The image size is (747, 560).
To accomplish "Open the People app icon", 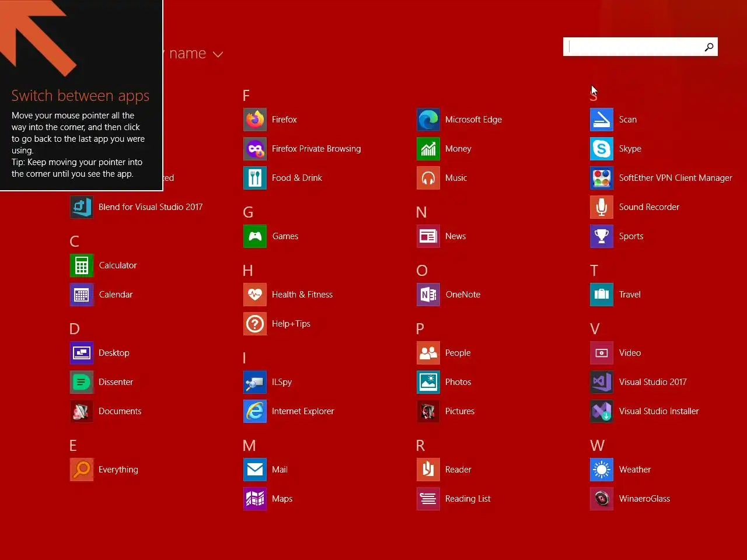I will 428,353.
